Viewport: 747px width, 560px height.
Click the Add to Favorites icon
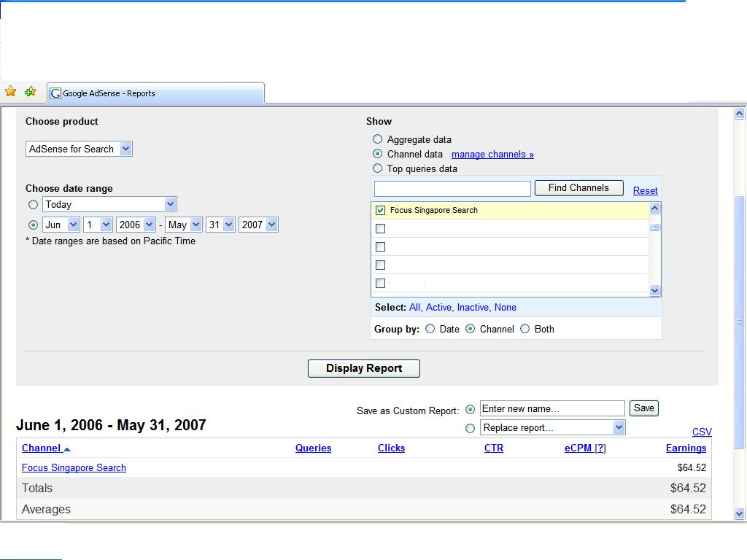point(31,91)
